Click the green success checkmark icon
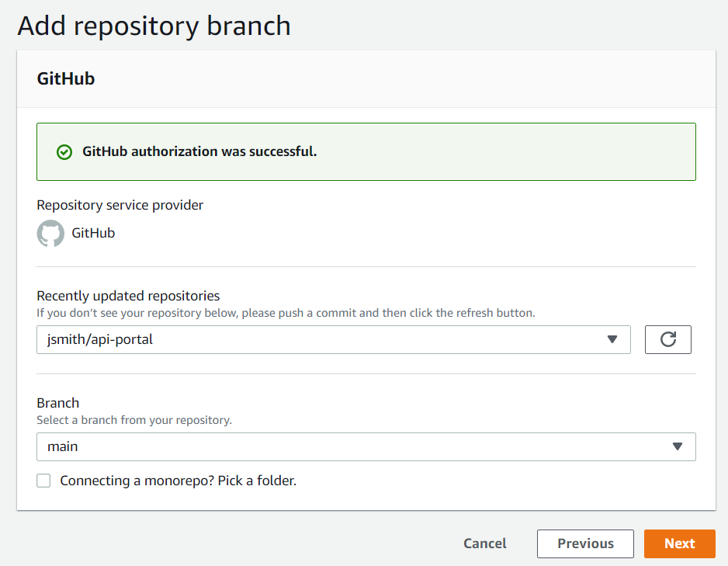728x566 pixels. [x=64, y=152]
